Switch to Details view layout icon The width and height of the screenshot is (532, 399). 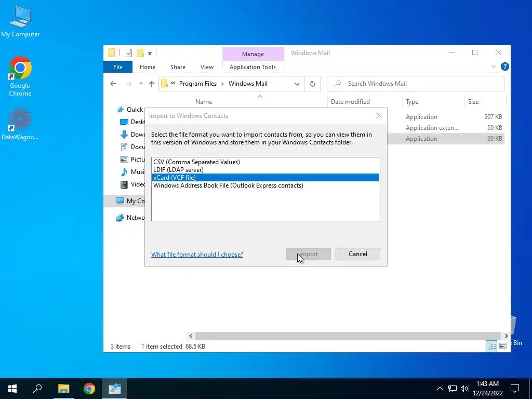[x=491, y=346]
